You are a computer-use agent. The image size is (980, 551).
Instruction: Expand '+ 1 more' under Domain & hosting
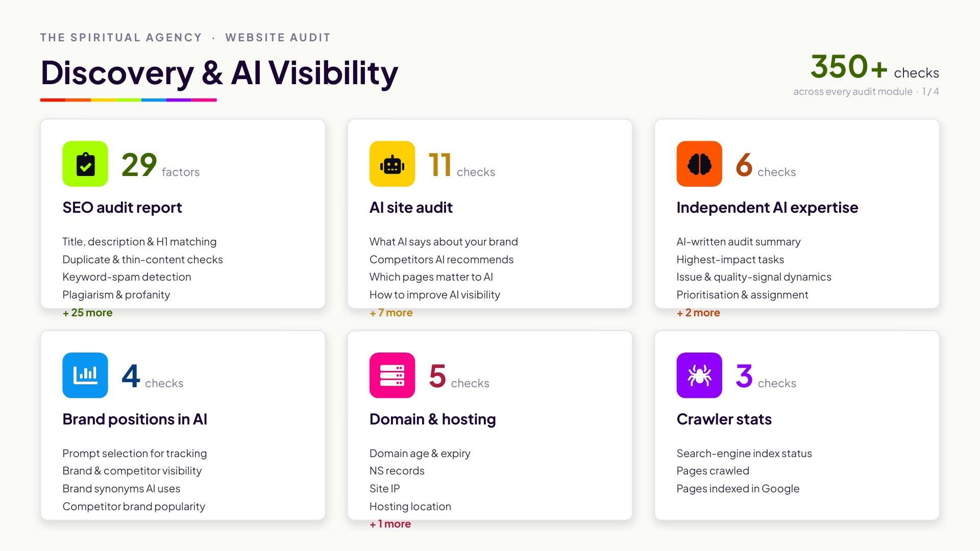(390, 524)
